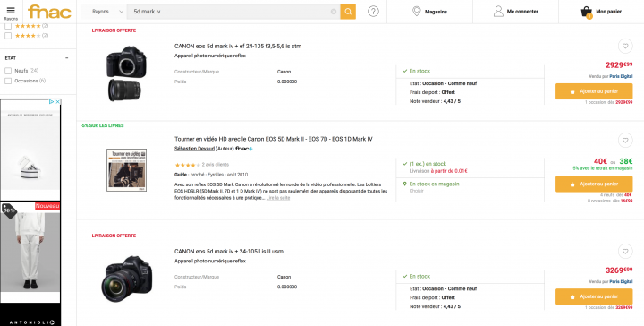The image size is (644, 326).
Task: Open the Mon panier menu item
Action: click(601, 12)
